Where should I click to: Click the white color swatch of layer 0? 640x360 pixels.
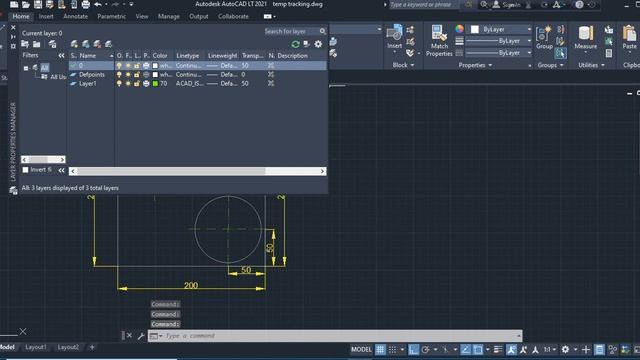155,65
